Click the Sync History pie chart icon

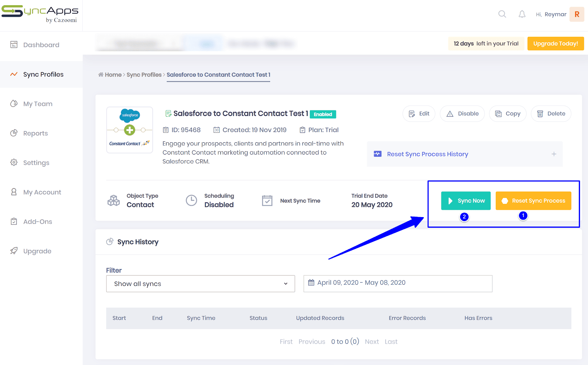[110, 242]
